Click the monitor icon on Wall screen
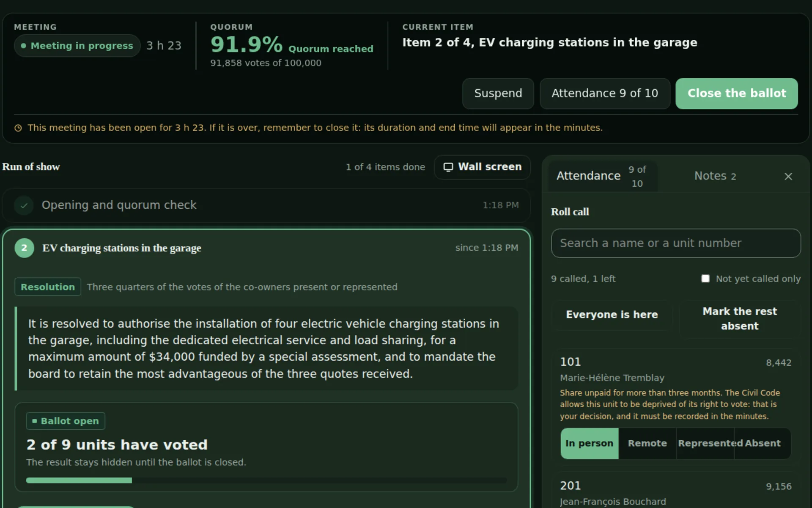Image resolution: width=812 pixels, height=508 pixels. pos(448,167)
